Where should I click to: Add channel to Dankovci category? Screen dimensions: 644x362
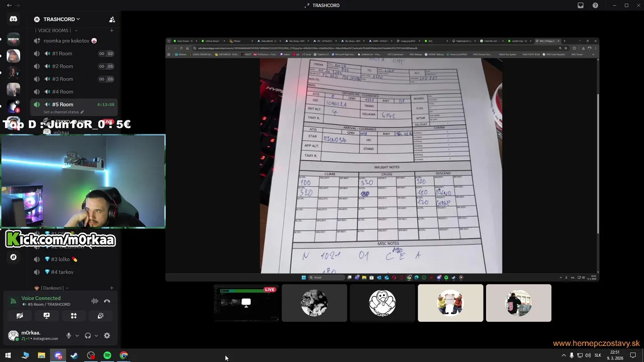(112, 288)
